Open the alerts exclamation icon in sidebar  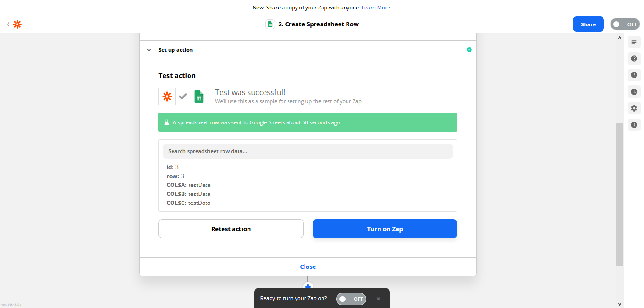tap(634, 75)
